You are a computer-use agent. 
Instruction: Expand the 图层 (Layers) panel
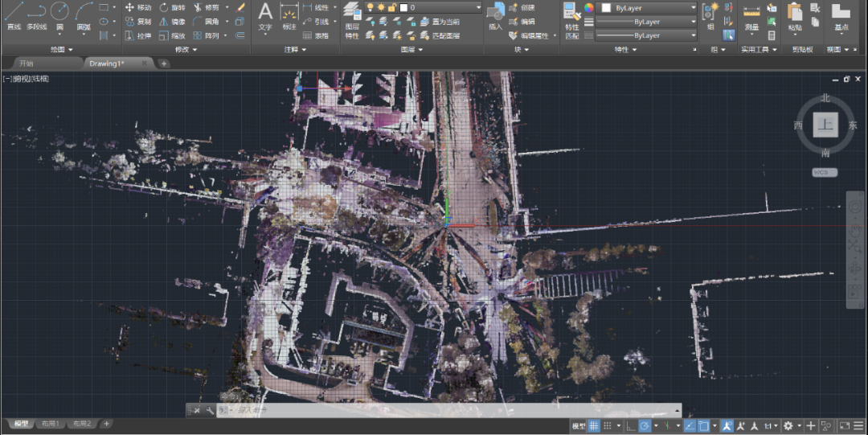click(x=411, y=49)
